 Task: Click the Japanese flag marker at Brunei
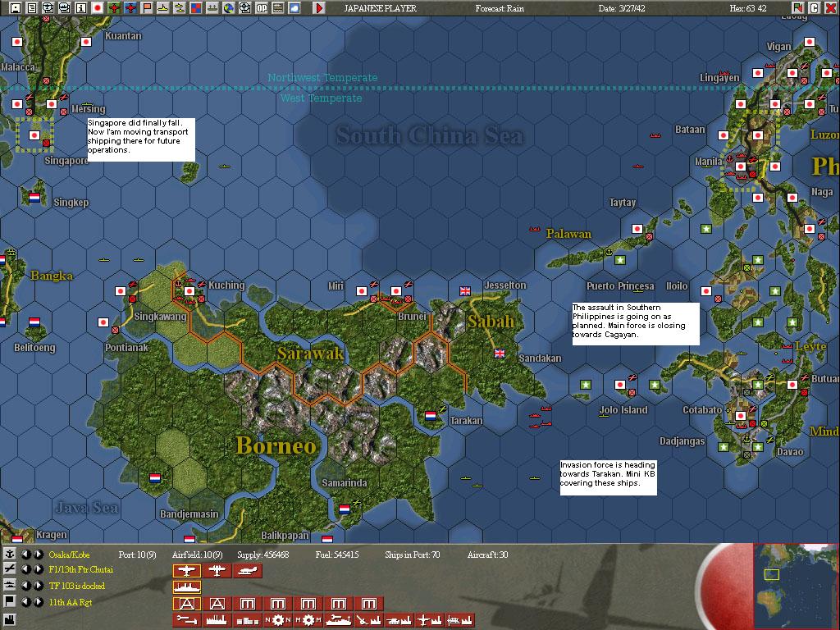pos(396,291)
